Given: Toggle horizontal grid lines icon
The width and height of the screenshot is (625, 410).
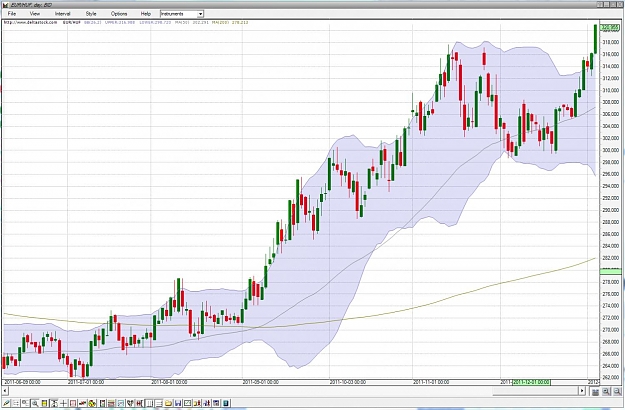Looking at the screenshot, I should click(159, 403).
